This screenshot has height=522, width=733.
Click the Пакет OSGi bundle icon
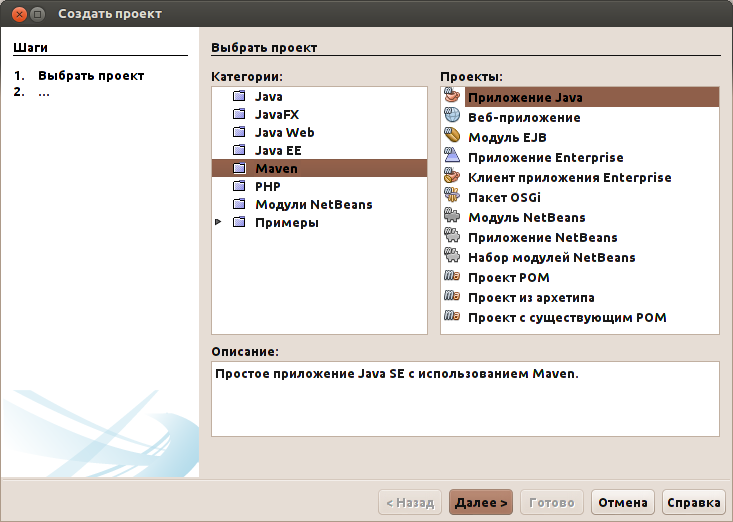click(x=452, y=195)
